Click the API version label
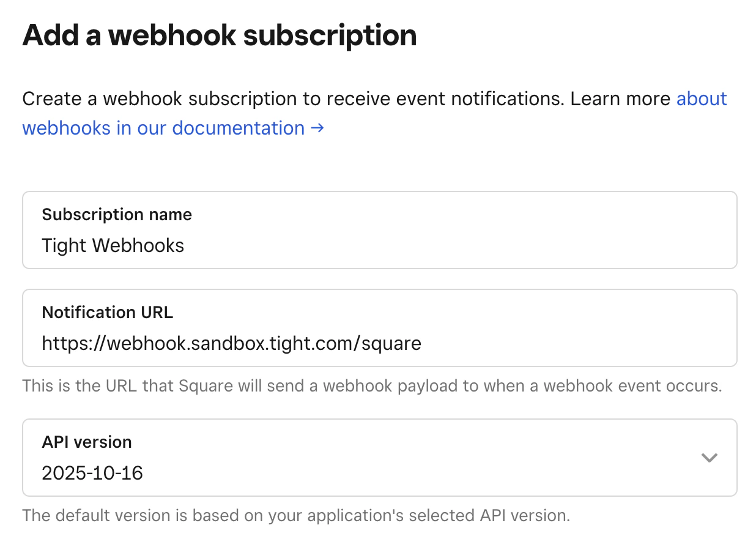Image resolution: width=756 pixels, height=542 pixels. 86,442
